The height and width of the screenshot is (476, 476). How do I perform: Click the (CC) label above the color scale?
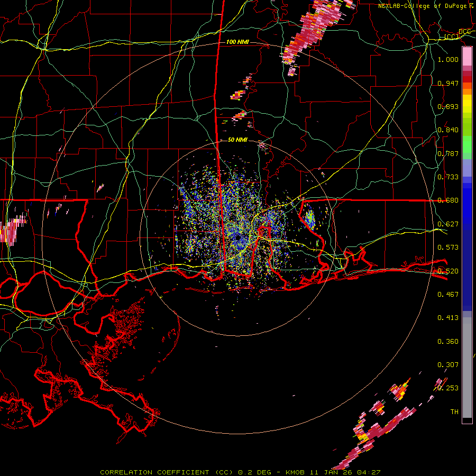[x=452, y=36]
